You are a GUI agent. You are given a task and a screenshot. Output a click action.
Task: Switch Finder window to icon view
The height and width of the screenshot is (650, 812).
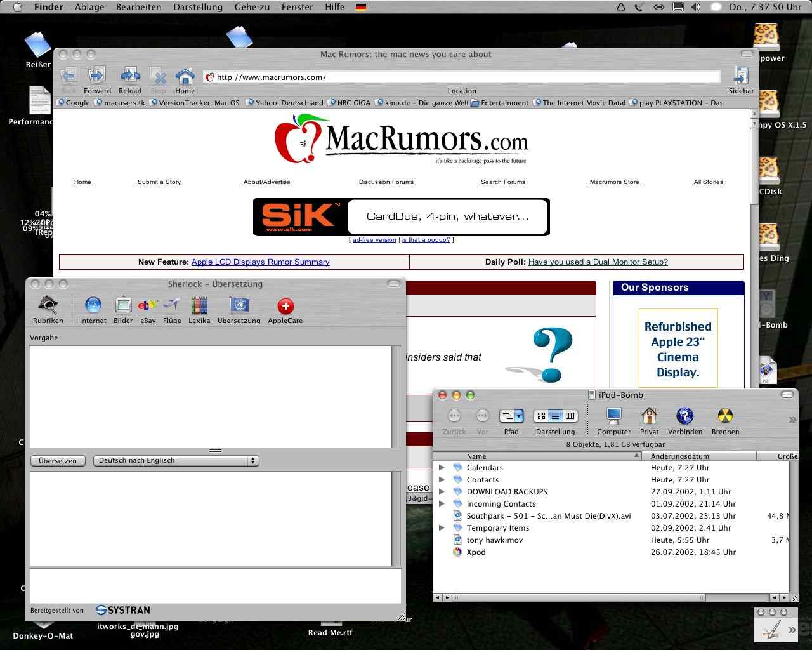tap(541, 416)
